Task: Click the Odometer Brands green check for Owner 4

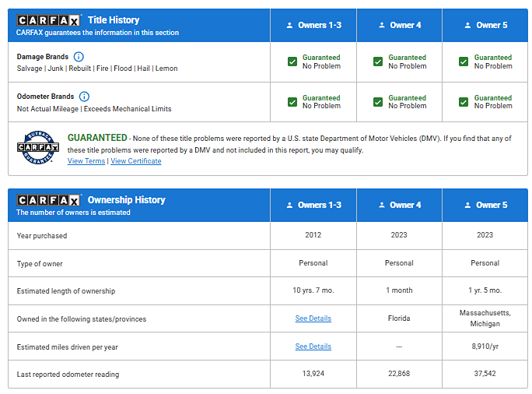Action: tap(378, 102)
